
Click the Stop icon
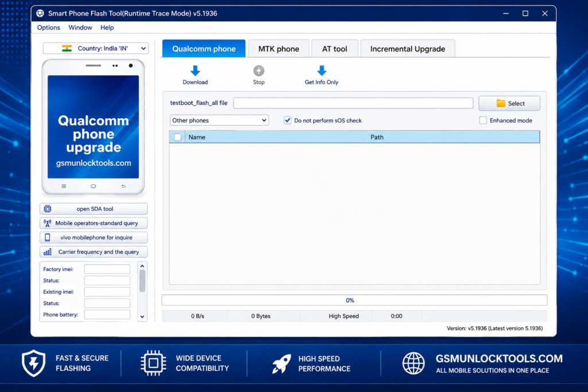(259, 71)
